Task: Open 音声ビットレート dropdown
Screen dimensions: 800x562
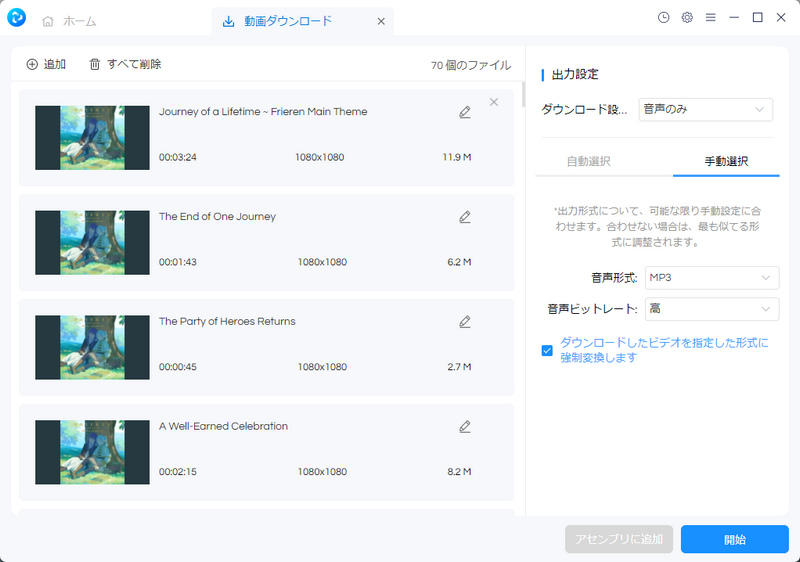Action: coord(712,309)
